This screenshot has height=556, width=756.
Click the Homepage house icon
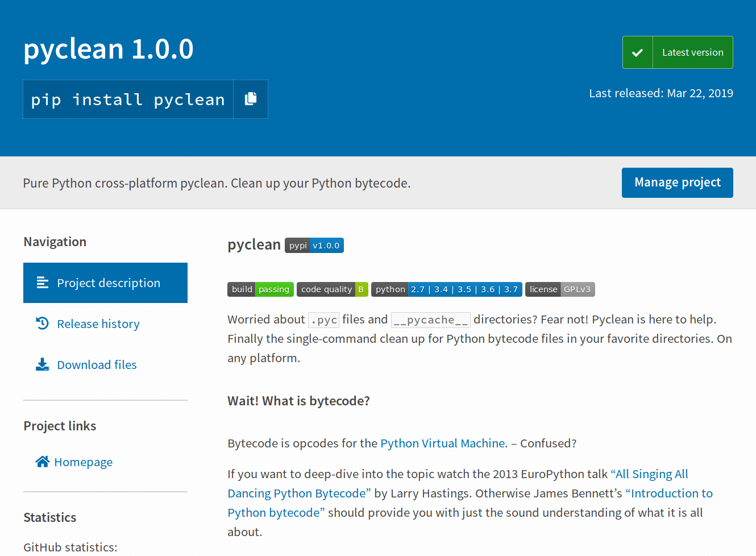pos(42,462)
